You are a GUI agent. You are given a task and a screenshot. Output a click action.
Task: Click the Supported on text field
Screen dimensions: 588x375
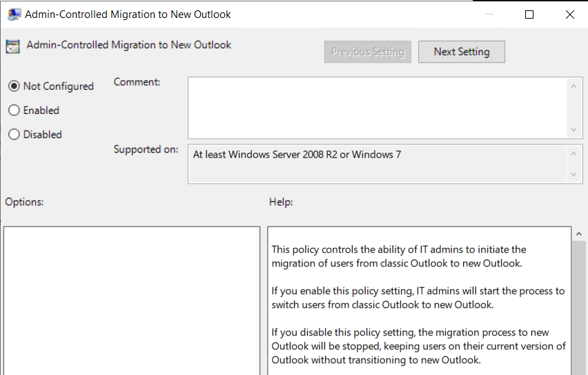pyautogui.click(x=378, y=164)
